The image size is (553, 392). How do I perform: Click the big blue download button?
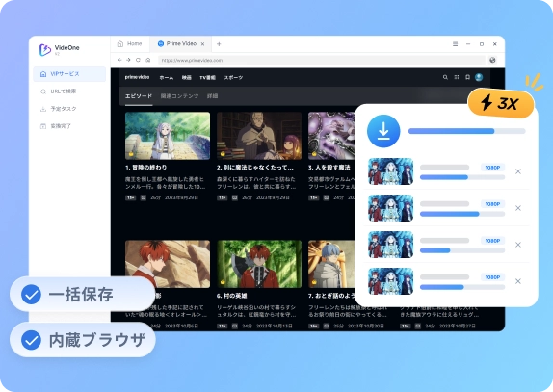(x=383, y=131)
